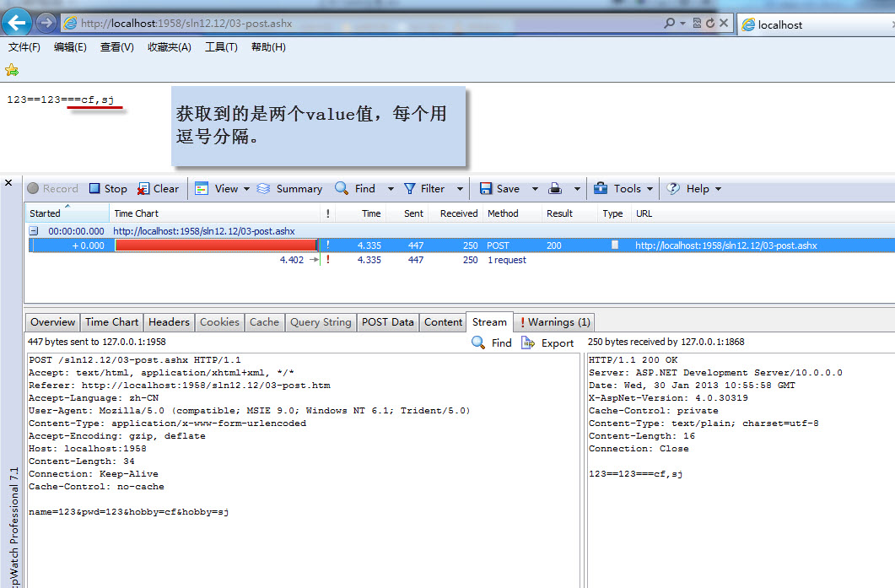The width and height of the screenshot is (895, 588).
Task: Expand the Tools dropdown arrow
Action: point(650,189)
